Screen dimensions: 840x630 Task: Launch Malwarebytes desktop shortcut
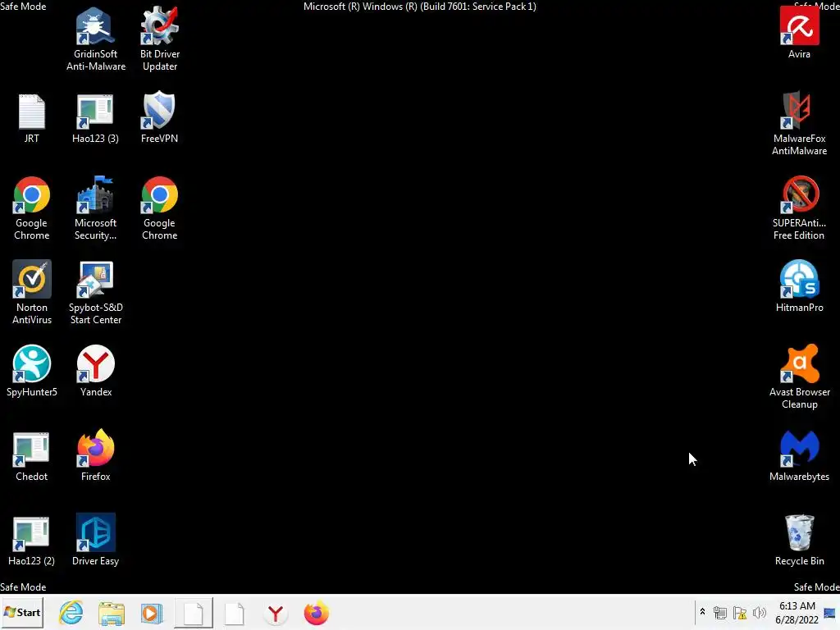click(799, 456)
